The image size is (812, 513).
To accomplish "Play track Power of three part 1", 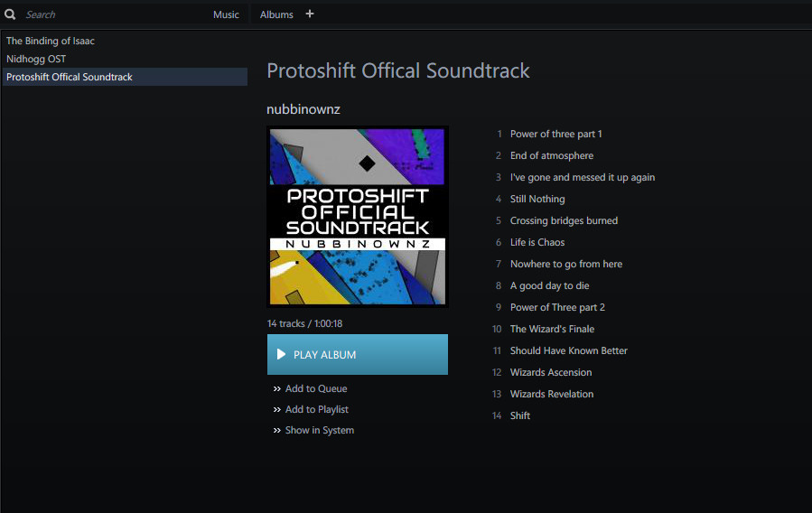I will click(x=555, y=134).
